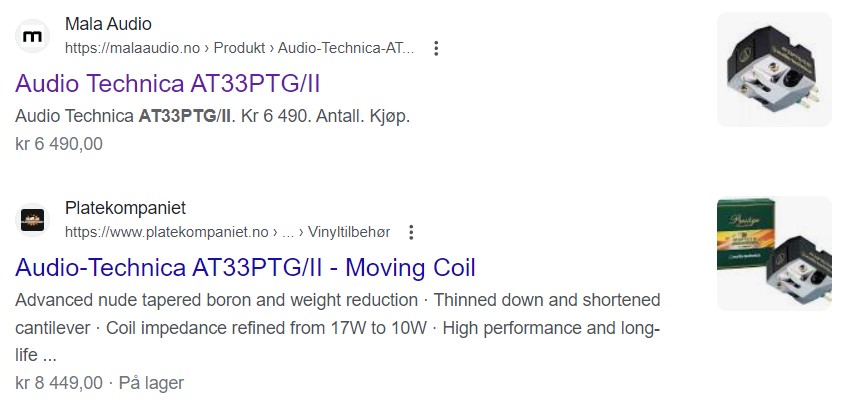Click the Platekompaniet site name
This screenshot has width=843, height=405.
click(x=125, y=208)
